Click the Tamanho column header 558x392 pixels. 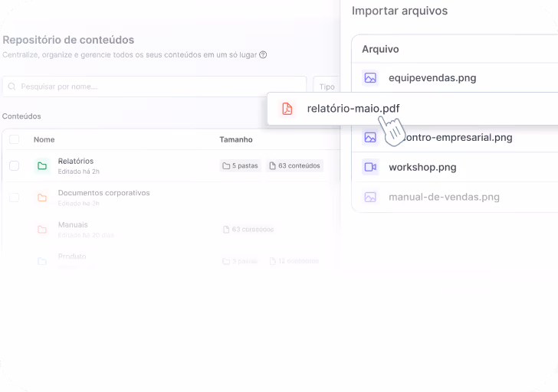236,139
